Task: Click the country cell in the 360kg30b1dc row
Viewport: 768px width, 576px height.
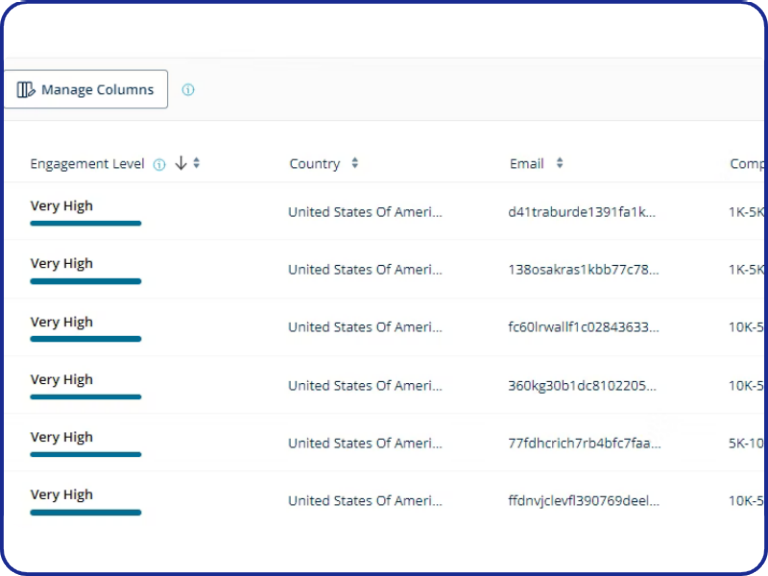Action: point(365,385)
